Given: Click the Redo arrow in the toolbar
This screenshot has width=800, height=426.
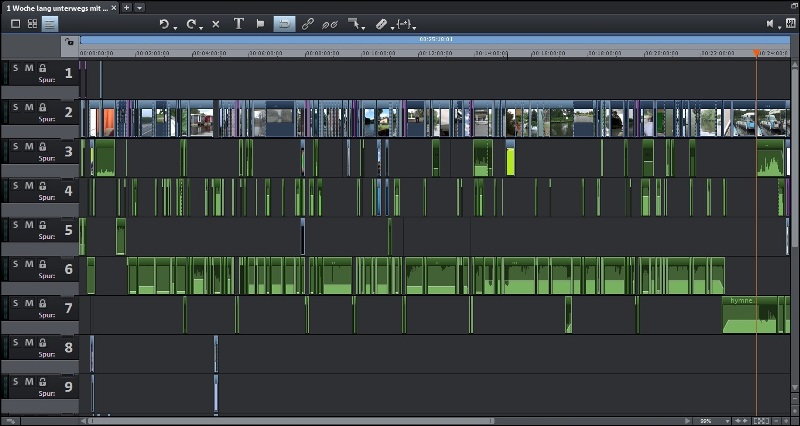Looking at the screenshot, I should click(x=191, y=24).
